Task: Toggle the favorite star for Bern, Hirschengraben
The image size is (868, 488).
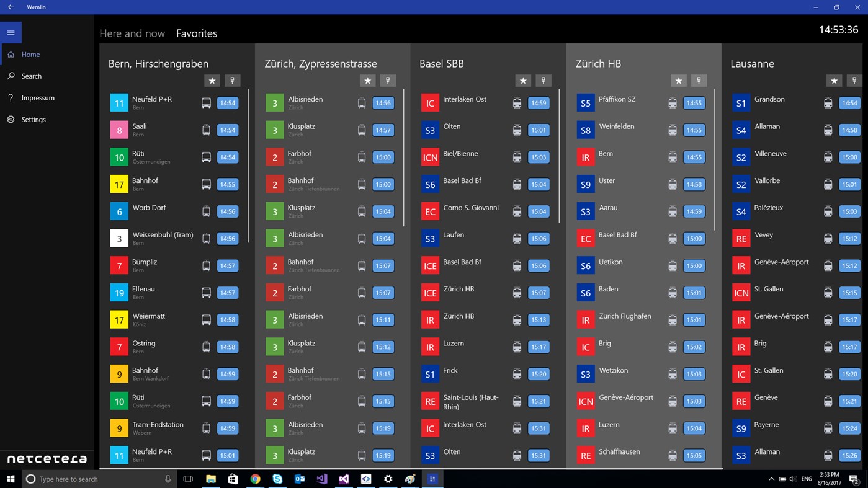Action: tap(212, 81)
